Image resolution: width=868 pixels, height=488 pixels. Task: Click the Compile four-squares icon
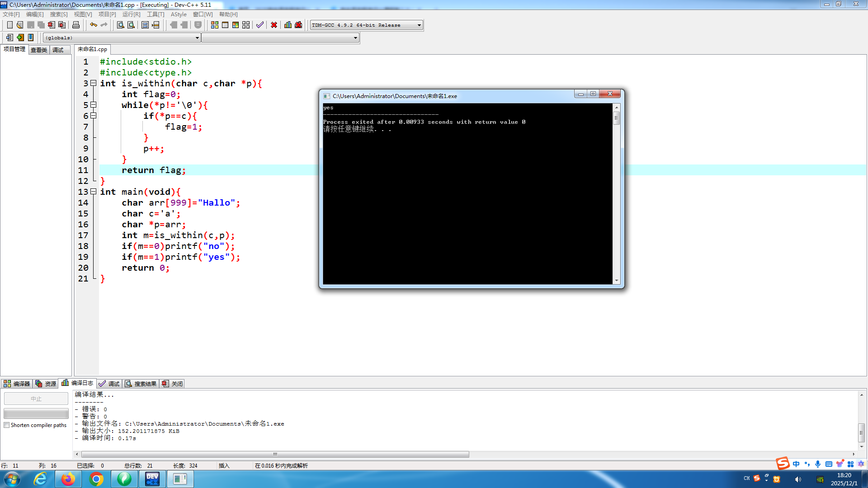click(215, 25)
